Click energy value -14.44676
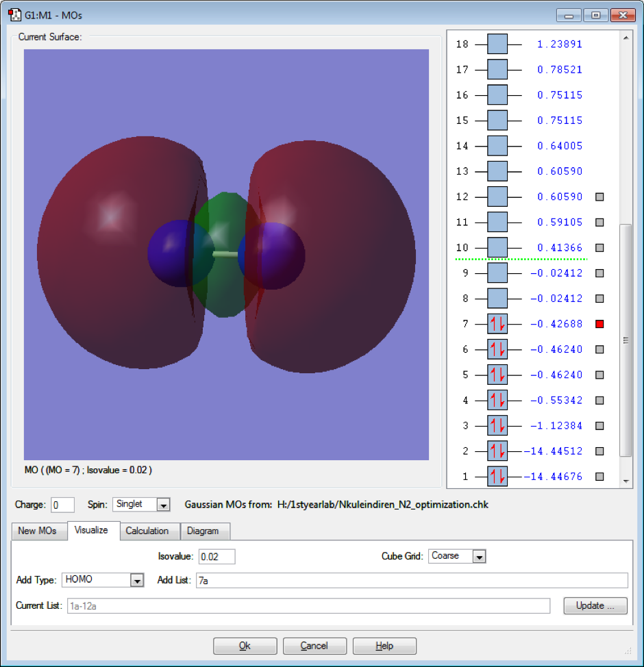Image resolution: width=644 pixels, height=667 pixels. 553,477
